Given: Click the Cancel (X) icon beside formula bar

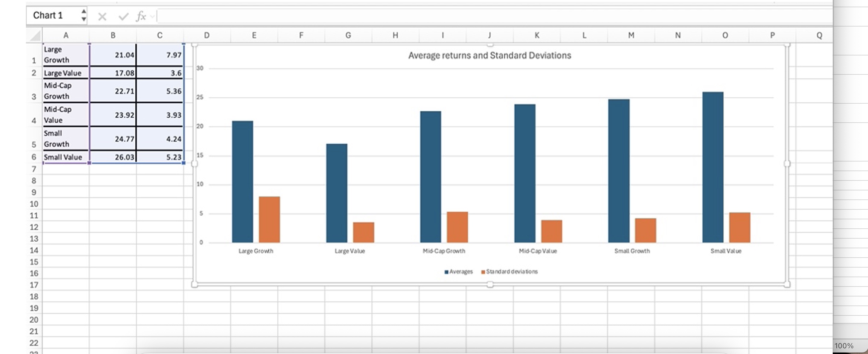Looking at the screenshot, I should (102, 15).
